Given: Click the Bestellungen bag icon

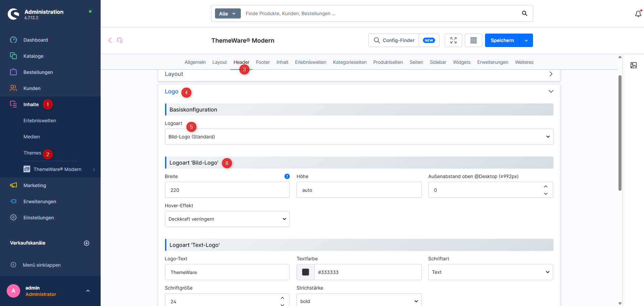Looking at the screenshot, I should point(13,72).
